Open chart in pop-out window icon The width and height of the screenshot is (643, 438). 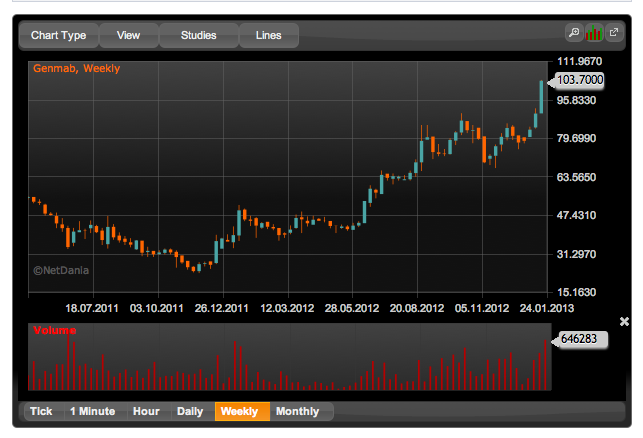tap(614, 32)
